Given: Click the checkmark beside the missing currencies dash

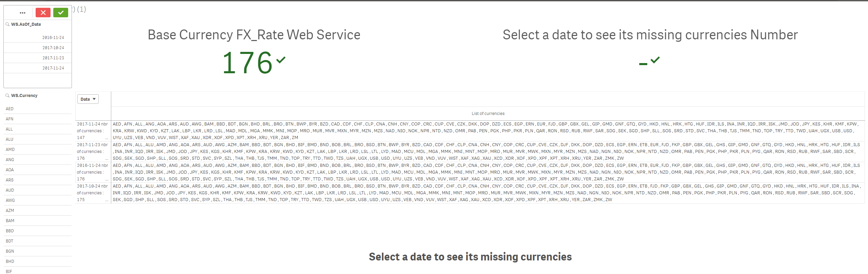Looking at the screenshot, I should point(655,60).
